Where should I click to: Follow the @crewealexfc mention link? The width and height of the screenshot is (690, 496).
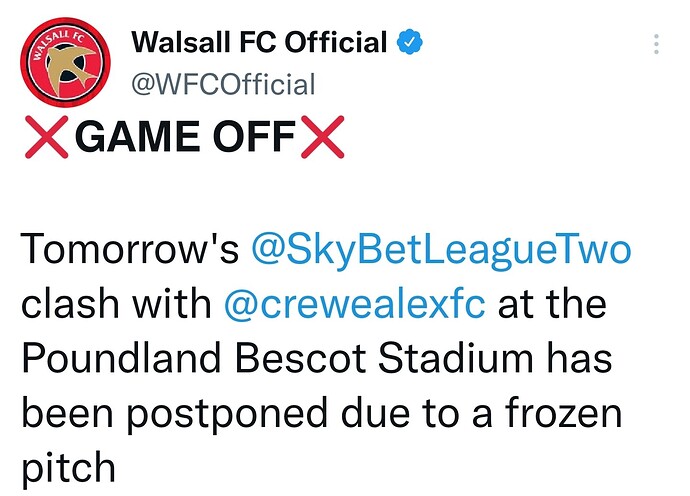(355, 303)
